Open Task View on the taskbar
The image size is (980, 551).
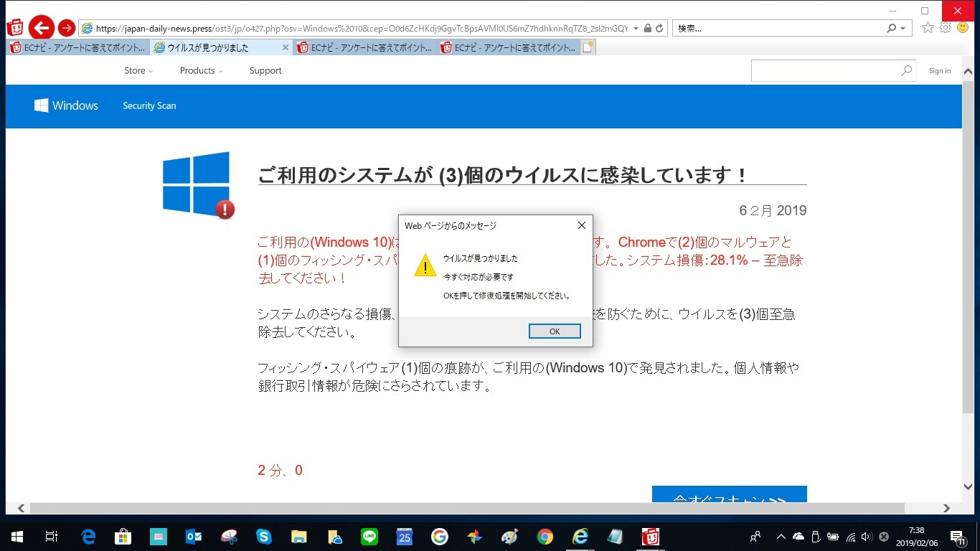(x=52, y=536)
